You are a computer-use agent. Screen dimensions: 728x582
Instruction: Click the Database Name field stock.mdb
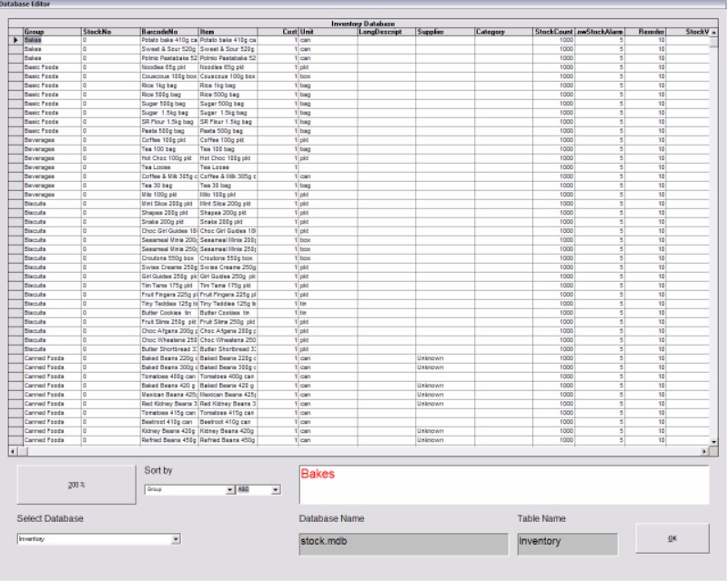[x=401, y=542]
